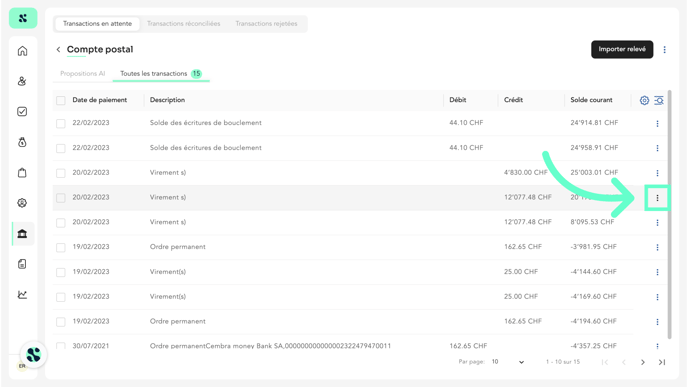Open row menu for 25'003.01 CHF row
Viewport: 688px width, 387px height.
[657, 173]
